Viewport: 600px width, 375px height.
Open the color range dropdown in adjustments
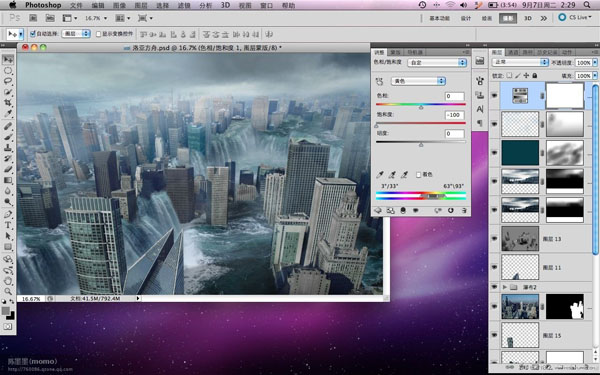tap(418, 81)
